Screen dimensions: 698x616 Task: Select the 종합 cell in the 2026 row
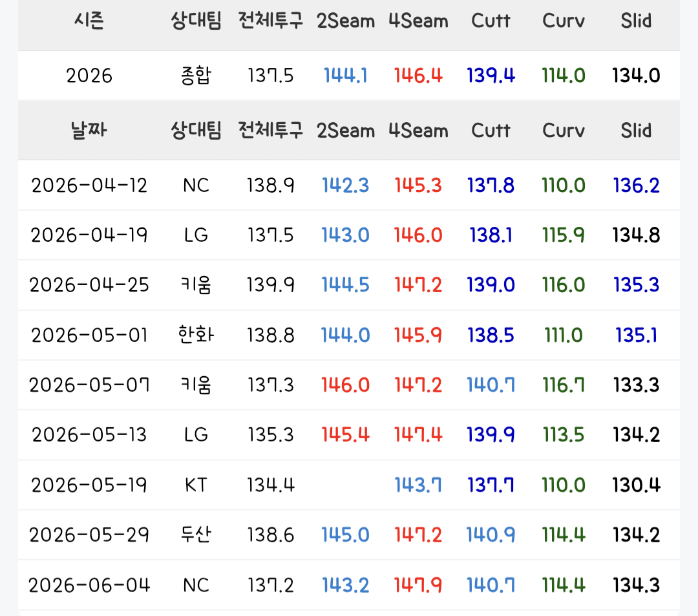(196, 76)
